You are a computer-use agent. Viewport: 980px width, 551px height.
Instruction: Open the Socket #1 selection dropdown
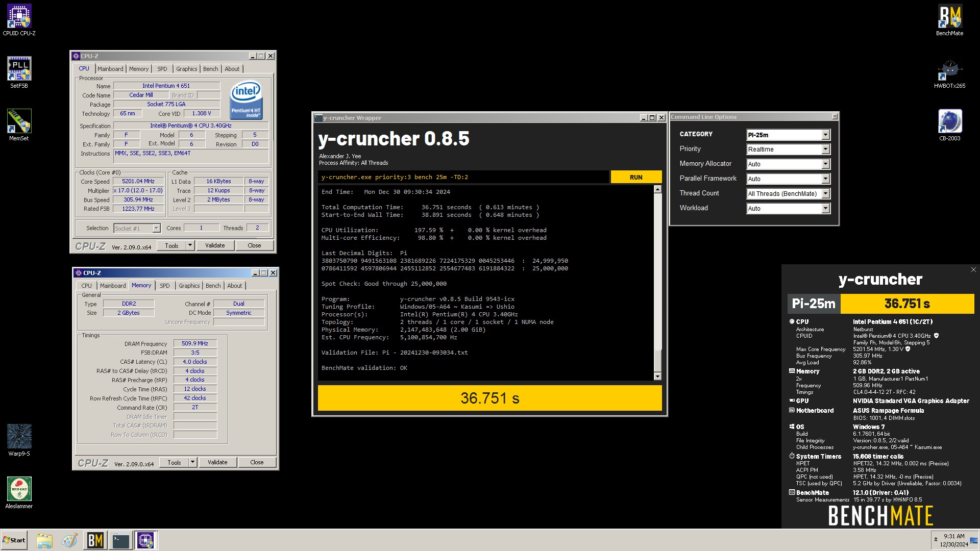click(137, 228)
